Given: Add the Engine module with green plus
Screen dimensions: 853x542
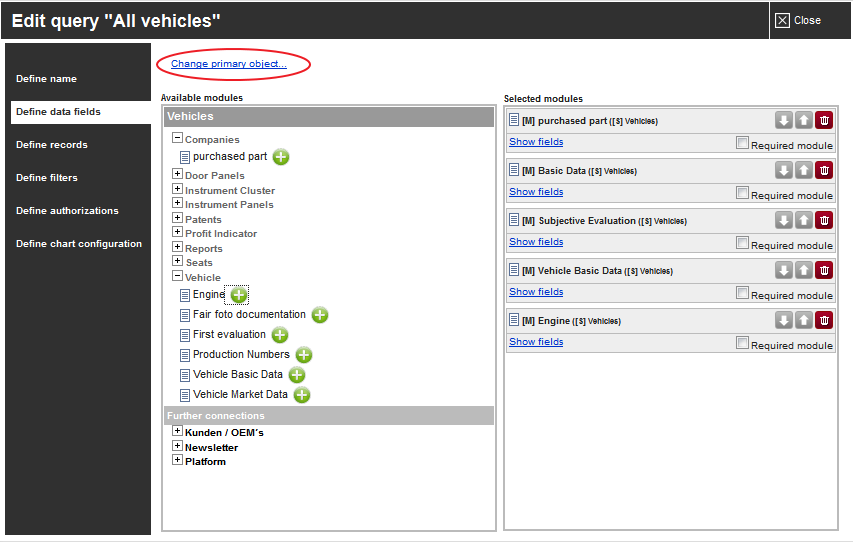Looking at the screenshot, I should click(x=238, y=295).
